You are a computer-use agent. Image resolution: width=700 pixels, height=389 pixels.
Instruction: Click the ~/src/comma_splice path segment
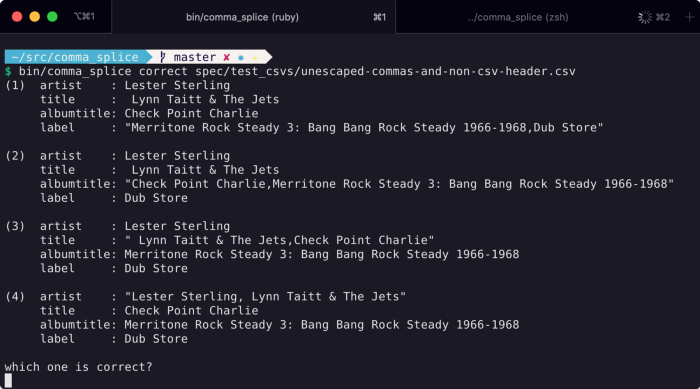click(x=75, y=57)
